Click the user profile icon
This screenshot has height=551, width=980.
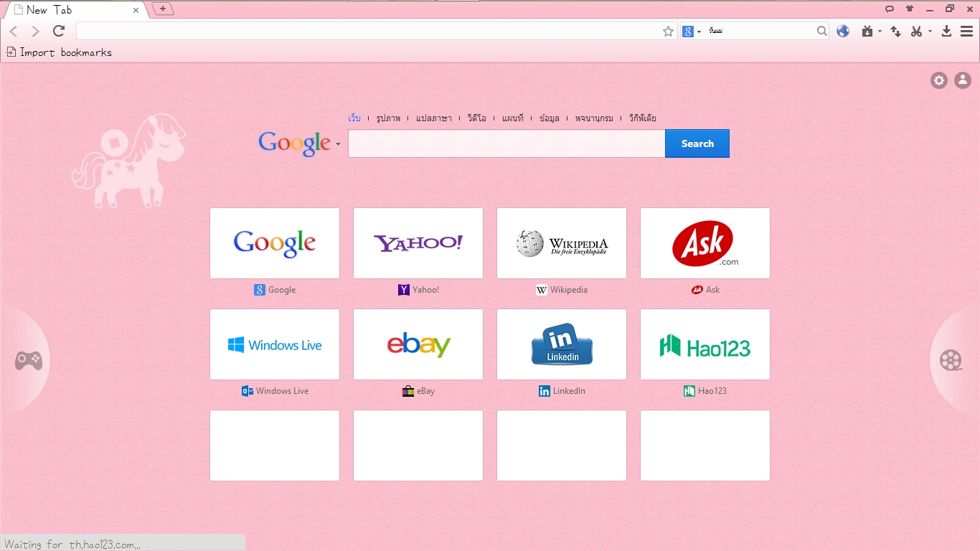tap(963, 80)
